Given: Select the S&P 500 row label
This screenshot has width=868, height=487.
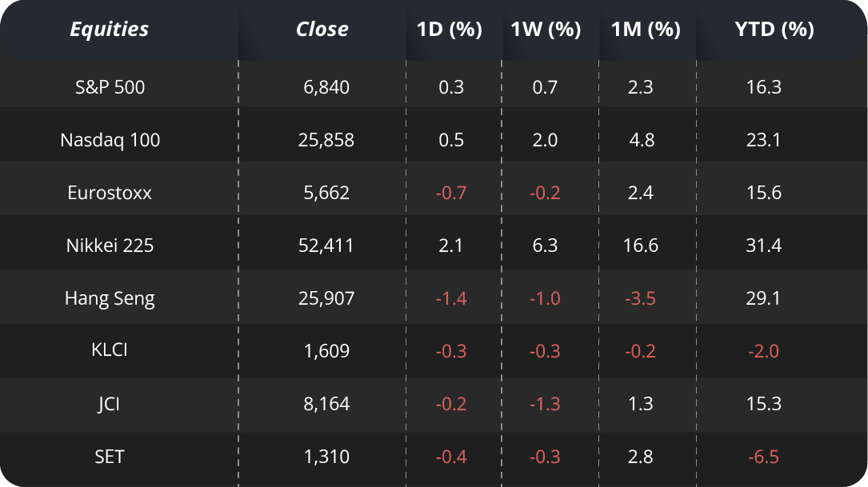Looking at the screenshot, I should point(110,87).
